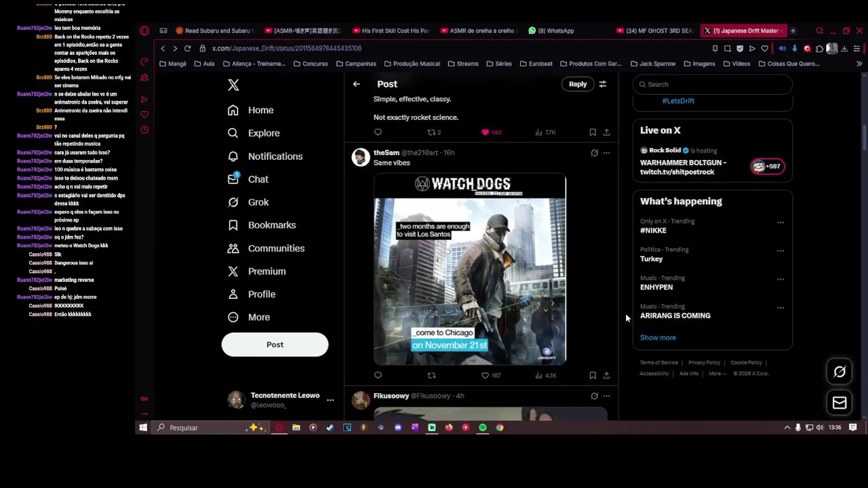
Task: Share theSam's Watch Dogs post
Action: pos(606,375)
